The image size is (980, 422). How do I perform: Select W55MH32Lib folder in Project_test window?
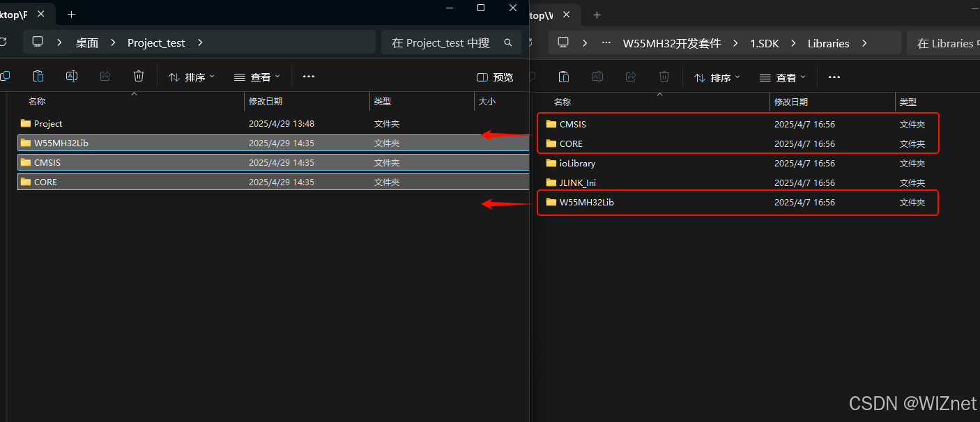273,143
